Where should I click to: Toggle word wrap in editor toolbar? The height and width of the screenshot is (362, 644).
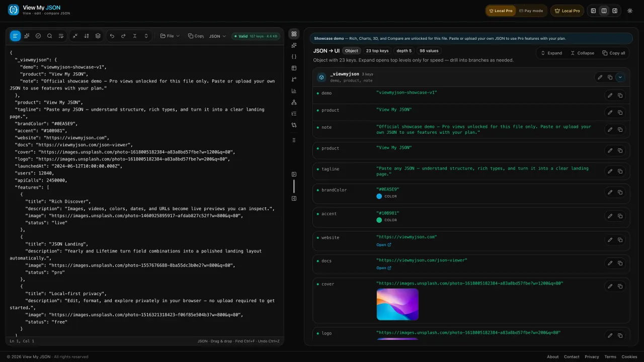[x=61, y=36]
